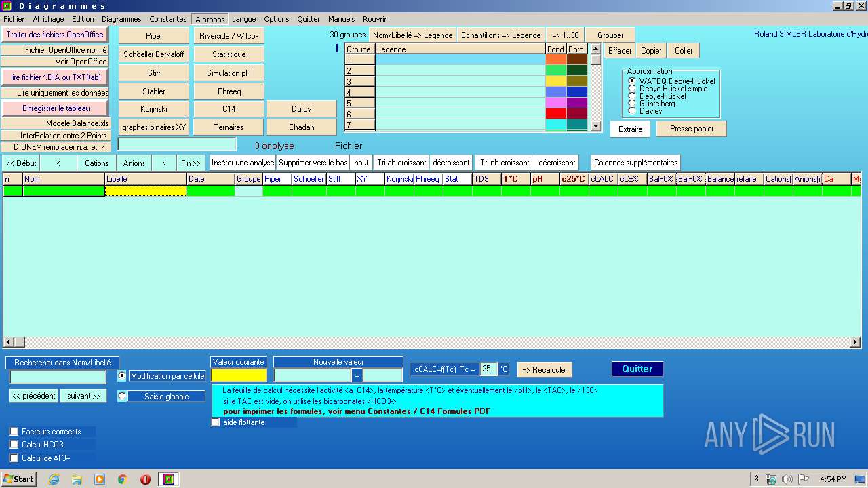
Task: Enable Calcul HCO3- checkbox
Action: point(14,445)
